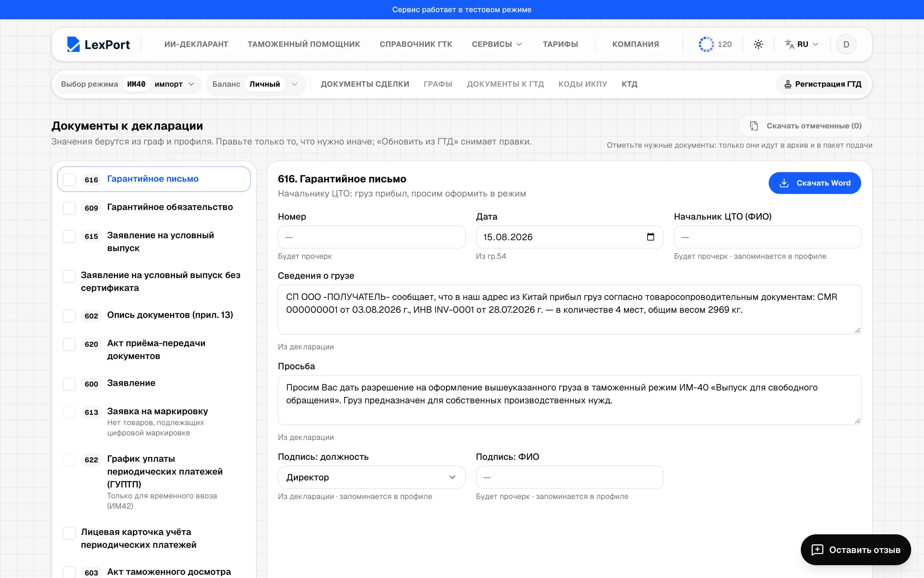Click the Регистрация ГТД button

click(x=823, y=84)
